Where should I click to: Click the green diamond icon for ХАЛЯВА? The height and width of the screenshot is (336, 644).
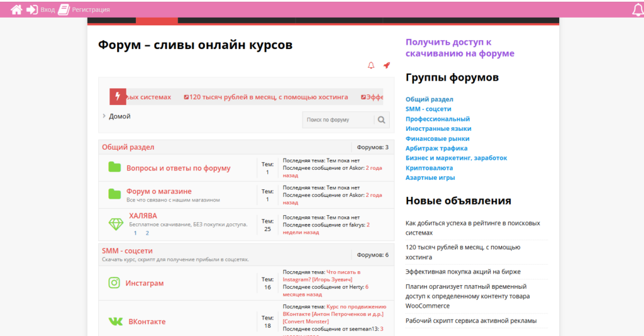point(116,224)
